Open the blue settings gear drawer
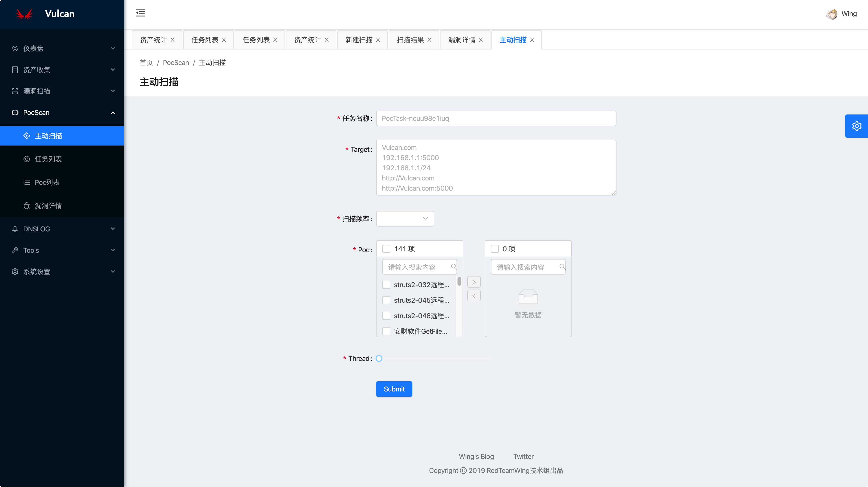The height and width of the screenshot is (487, 868). click(856, 126)
